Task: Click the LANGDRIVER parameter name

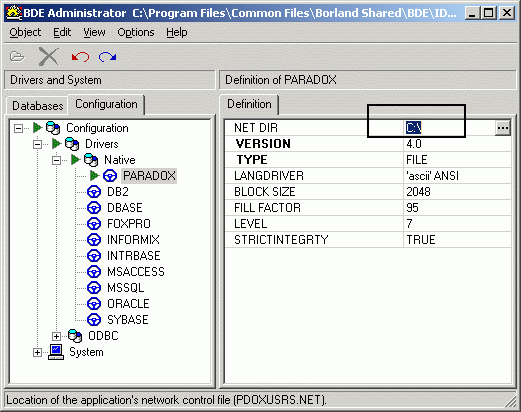Action: 269,176
